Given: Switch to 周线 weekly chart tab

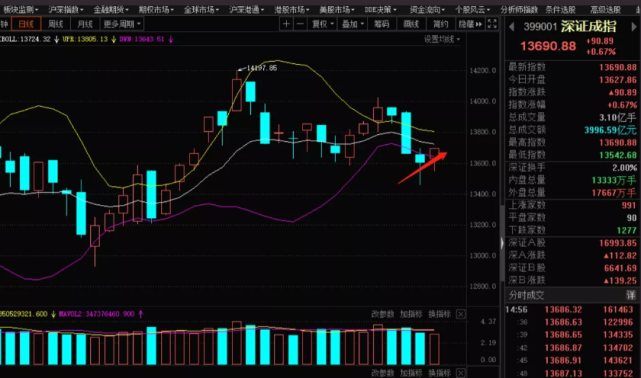Looking at the screenshot, I should pyautogui.click(x=56, y=24).
